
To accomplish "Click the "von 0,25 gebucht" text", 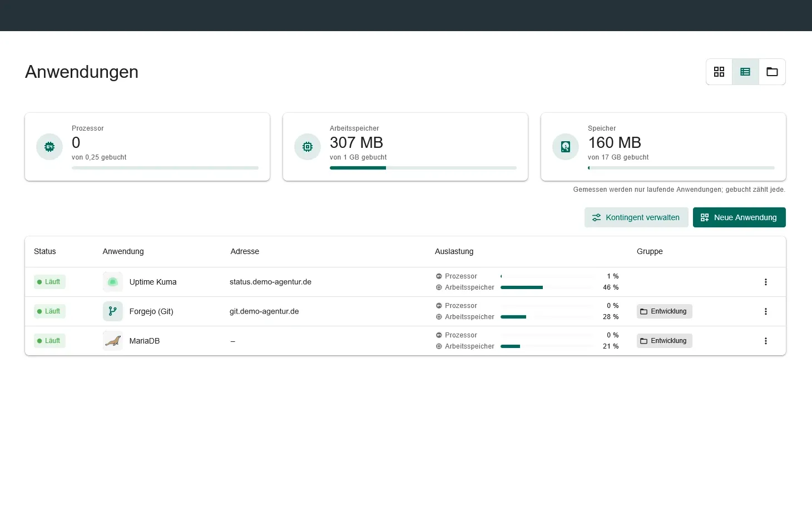I will 99,157.
